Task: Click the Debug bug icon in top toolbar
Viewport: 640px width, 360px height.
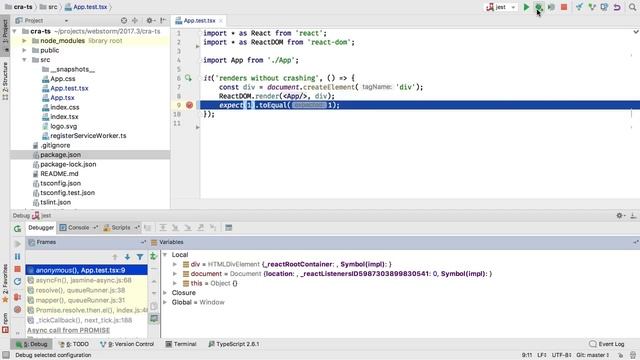Action: coord(539,7)
